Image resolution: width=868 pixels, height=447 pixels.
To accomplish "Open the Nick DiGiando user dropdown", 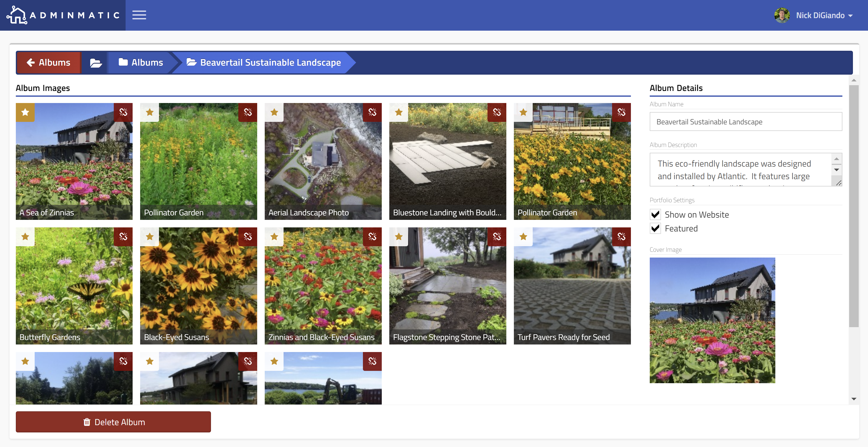I will [x=824, y=16].
